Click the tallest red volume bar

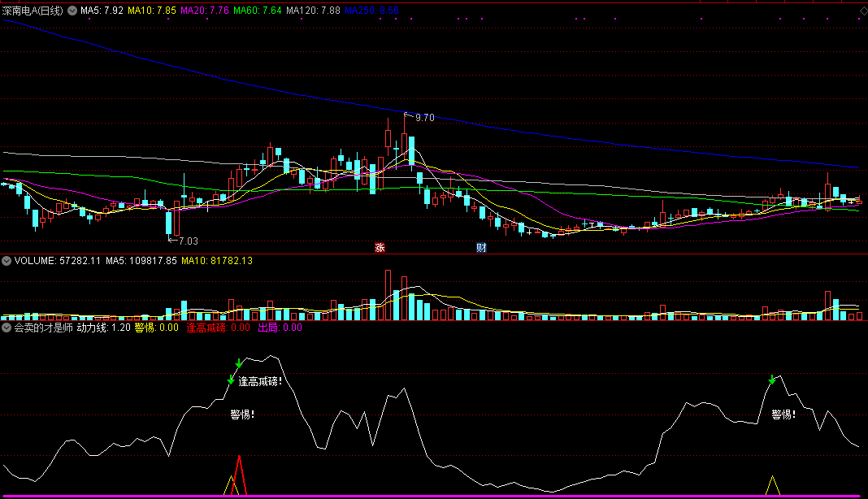[388, 295]
